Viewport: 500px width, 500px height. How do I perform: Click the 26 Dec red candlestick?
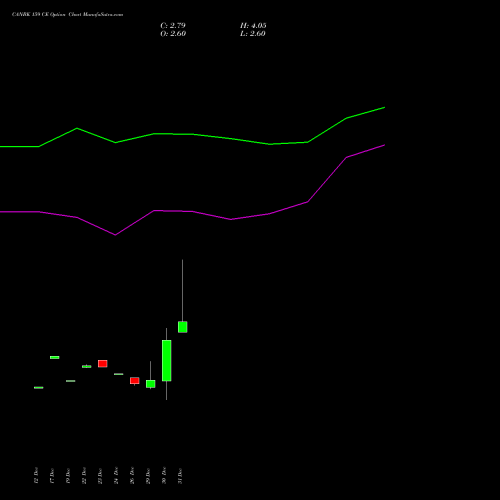point(134,381)
